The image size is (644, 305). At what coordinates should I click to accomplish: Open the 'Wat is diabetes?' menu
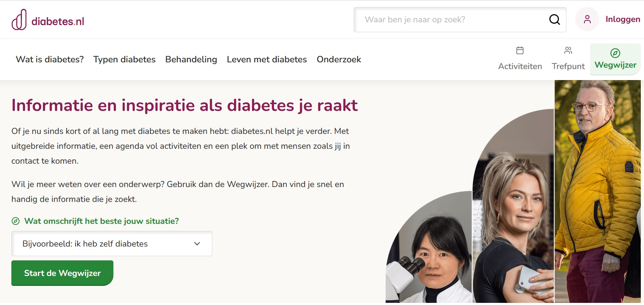tap(50, 59)
